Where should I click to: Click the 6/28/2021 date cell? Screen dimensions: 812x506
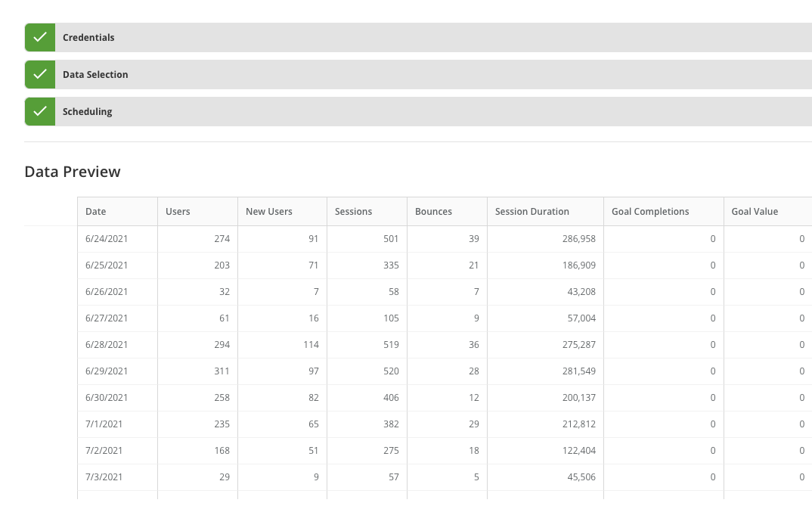pyautogui.click(x=107, y=344)
